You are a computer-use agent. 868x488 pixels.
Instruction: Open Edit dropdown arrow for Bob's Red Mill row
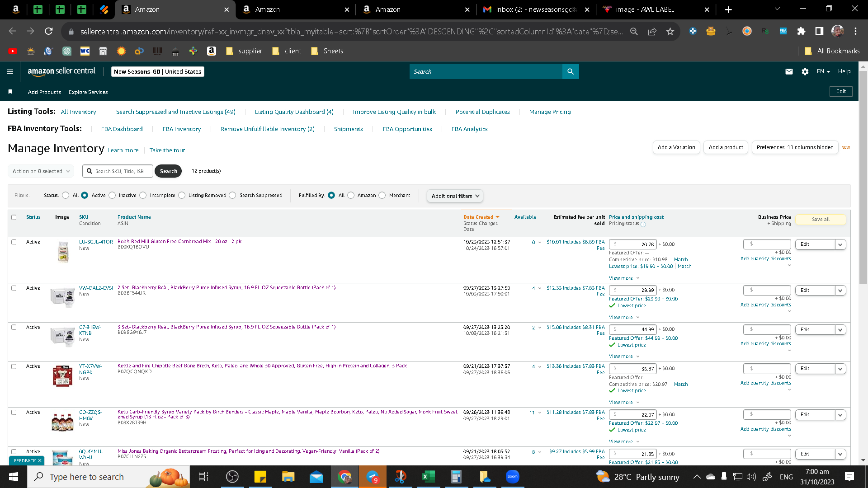pyautogui.click(x=840, y=244)
